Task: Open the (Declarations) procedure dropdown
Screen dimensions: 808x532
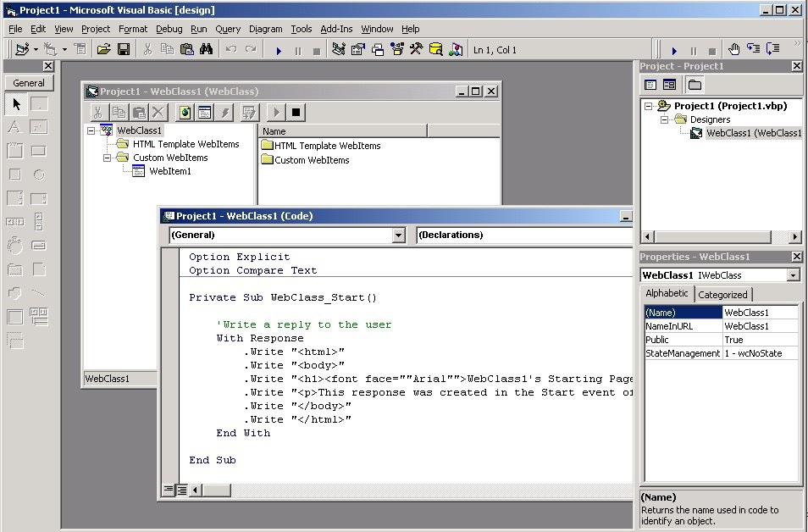Action: tap(523, 236)
